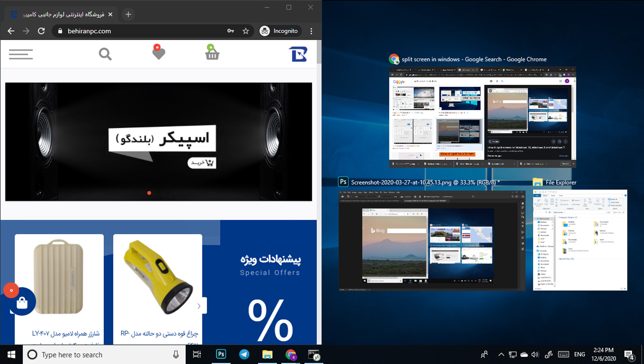Reload the page
644x364 pixels.
tap(41, 31)
